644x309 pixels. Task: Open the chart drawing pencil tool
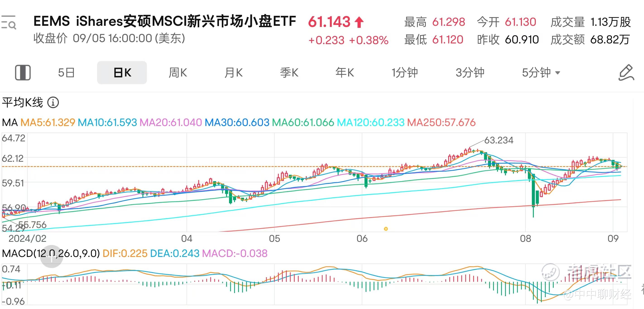pos(626,73)
